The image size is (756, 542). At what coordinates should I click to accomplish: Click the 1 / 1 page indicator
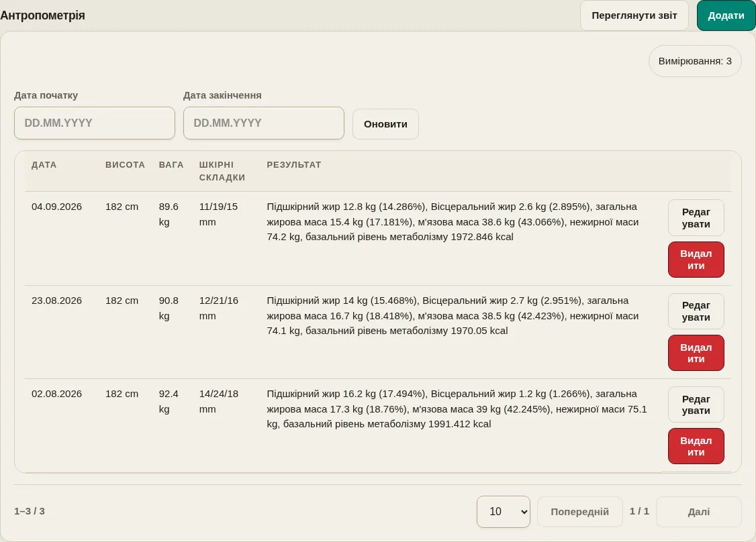pos(639,511)
